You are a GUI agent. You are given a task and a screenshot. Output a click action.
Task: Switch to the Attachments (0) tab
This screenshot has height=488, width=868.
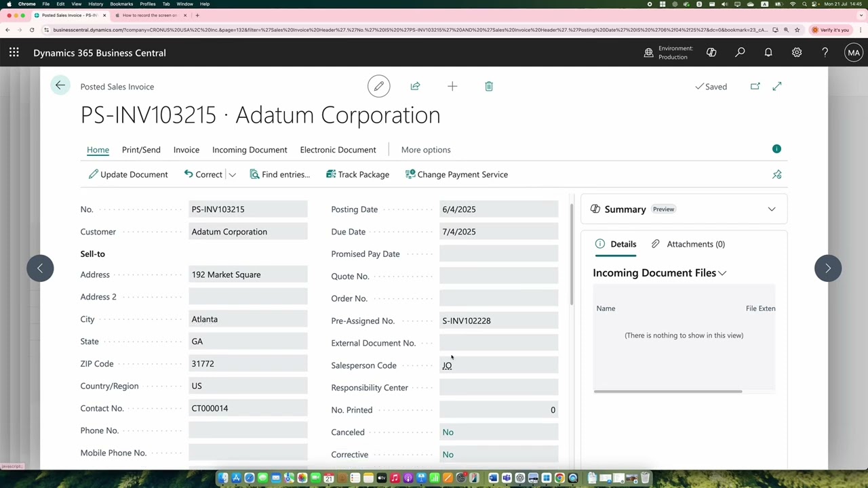point(688,244)
